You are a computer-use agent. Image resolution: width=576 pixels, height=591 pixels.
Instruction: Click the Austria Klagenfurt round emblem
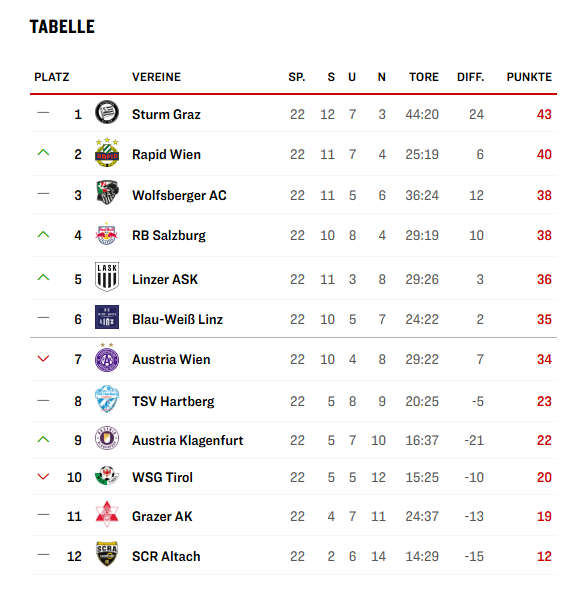(107, 438)
